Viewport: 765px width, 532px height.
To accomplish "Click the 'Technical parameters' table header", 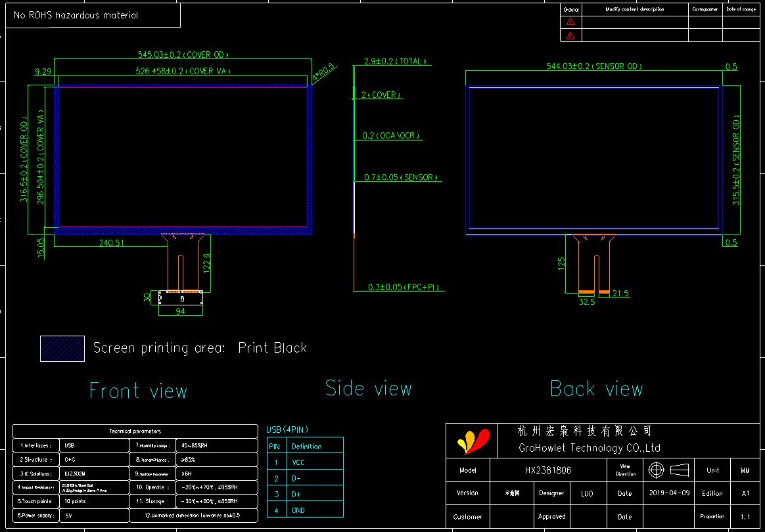I will (135, 432).
